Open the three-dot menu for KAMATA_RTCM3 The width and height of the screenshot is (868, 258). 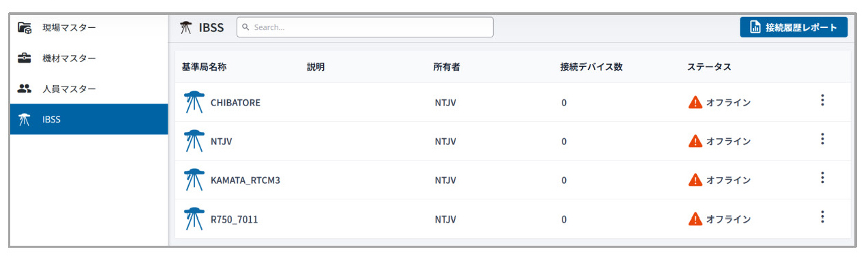click(822, 178)
